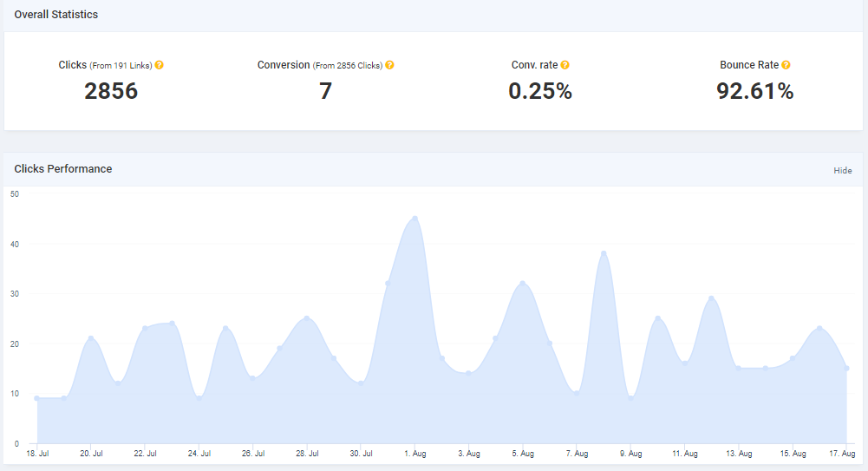Click the 2856 total clicks value
This screenshot has width=868, height=471.
point(111,91)
